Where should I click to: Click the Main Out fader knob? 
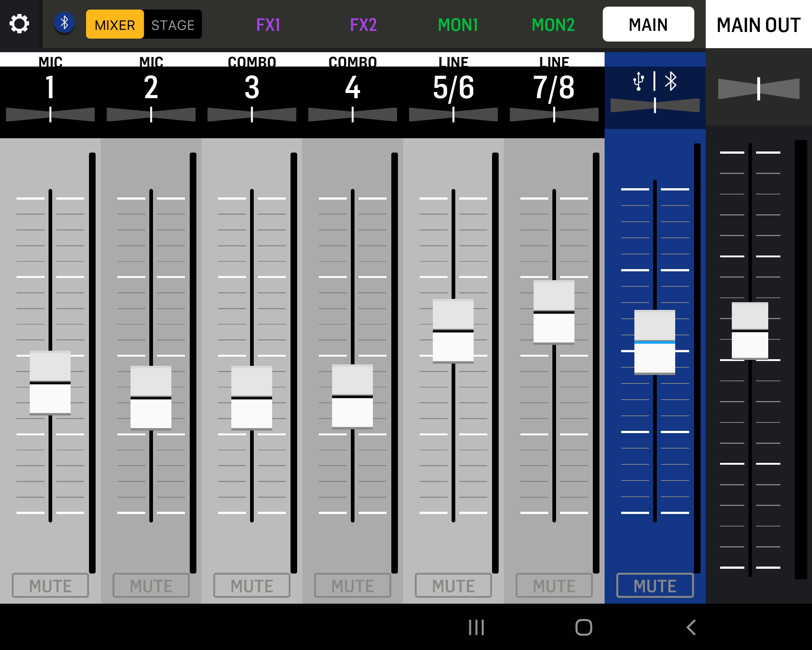749,331
